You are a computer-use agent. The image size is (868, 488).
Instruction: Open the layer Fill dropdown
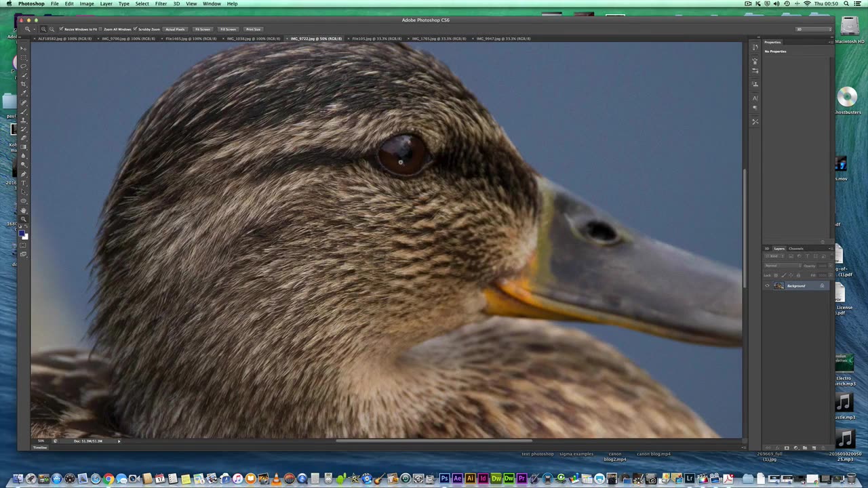click(x=830, y=275)
